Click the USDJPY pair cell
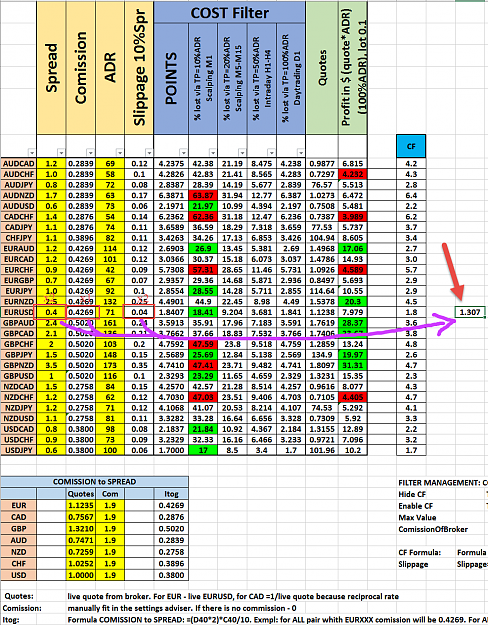Viewport: 488px width, 625px height. 18,450
